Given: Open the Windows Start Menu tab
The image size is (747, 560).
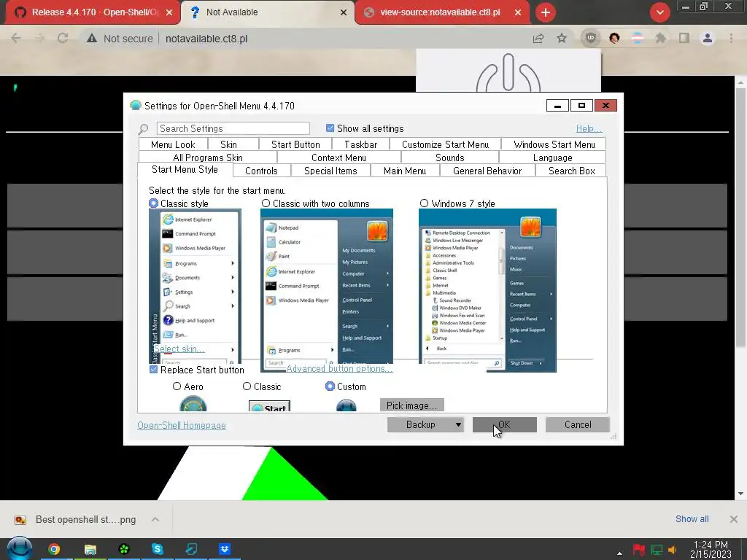Looking at the screenshot, I should [x=554, y=144].
